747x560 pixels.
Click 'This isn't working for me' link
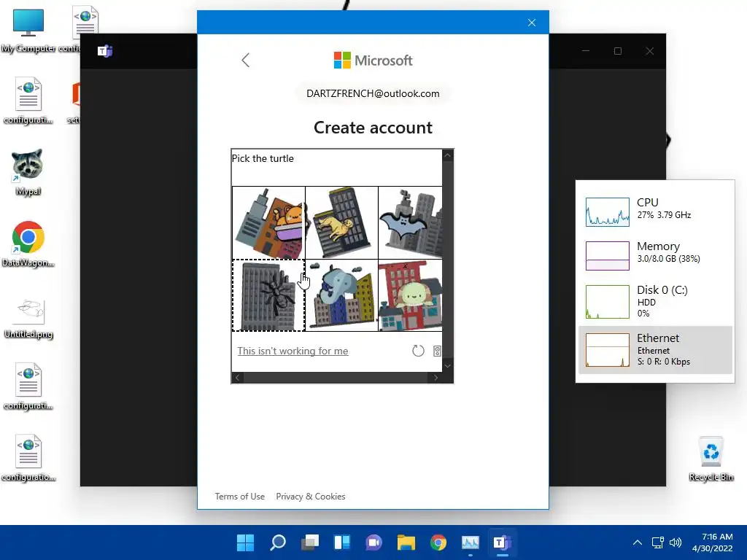pos(293,351)
